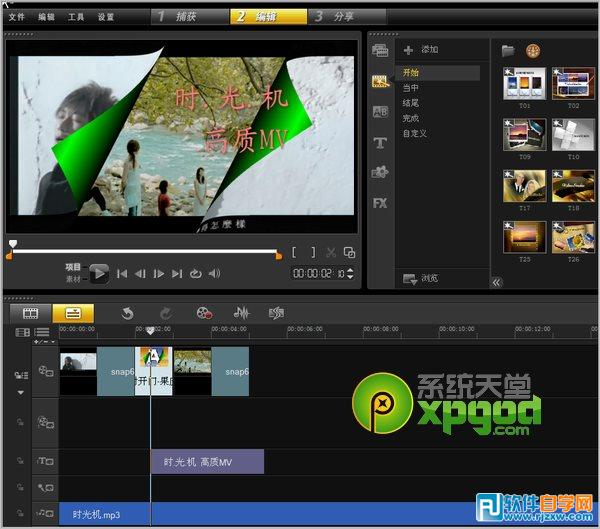Open the Transition (AB) library
The height and width of the screenshot is (529, 600).
380,112
